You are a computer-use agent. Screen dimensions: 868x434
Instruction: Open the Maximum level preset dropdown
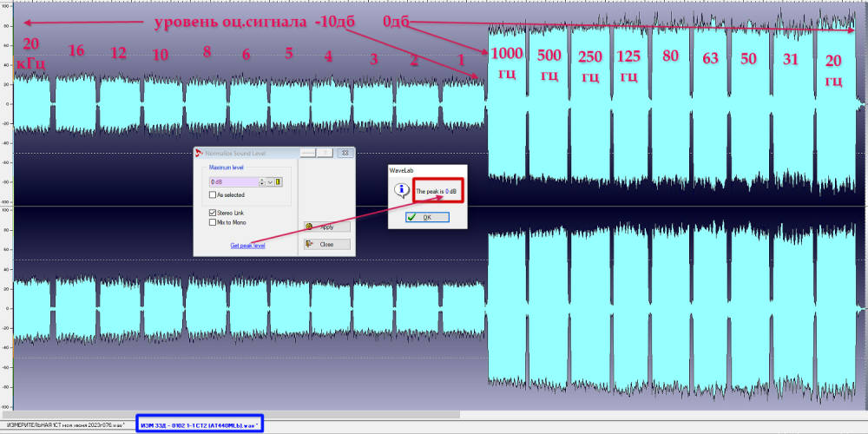271,181
